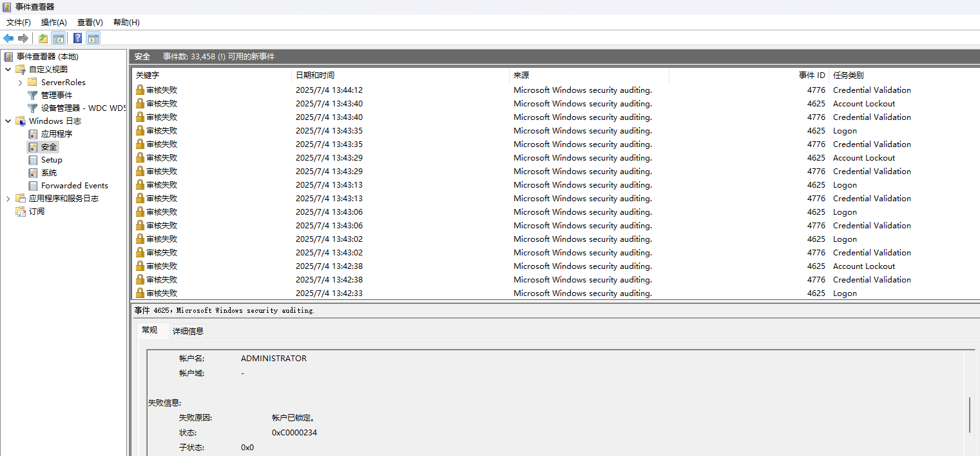The width and height of the screenshot is (980, 456).
Task: Collapse the 自定义视图 tree node
Action: click(x=8, y=70)
